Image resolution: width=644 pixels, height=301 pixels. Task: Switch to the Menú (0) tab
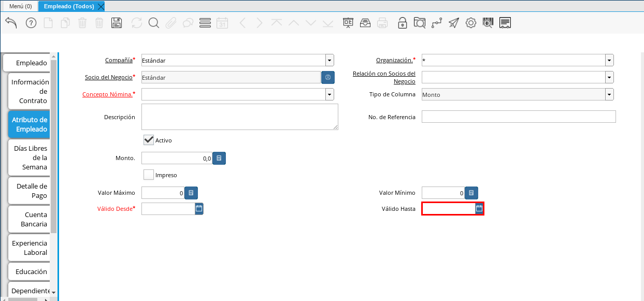coord(21,6)
